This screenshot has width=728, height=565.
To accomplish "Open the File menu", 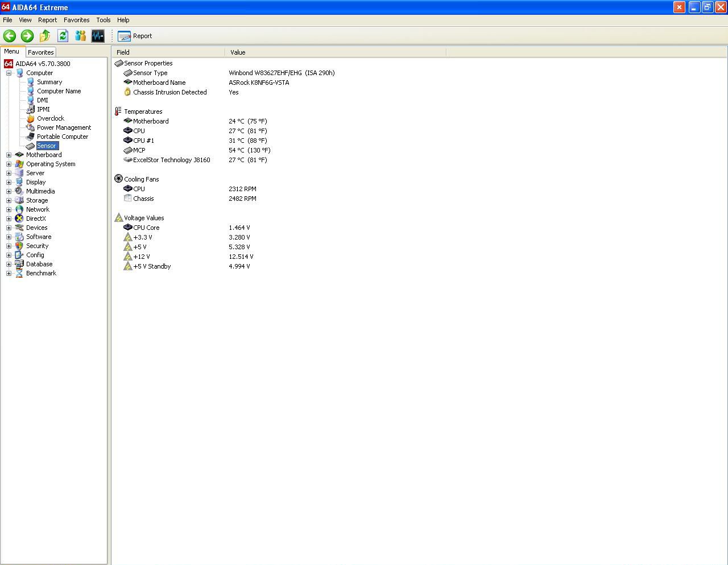I will tap(7, 20).
